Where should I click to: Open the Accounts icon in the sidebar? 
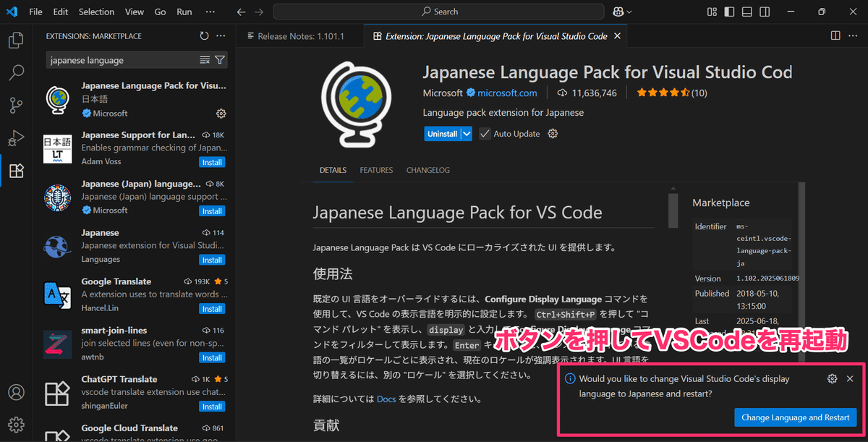(x=15, y=392)
